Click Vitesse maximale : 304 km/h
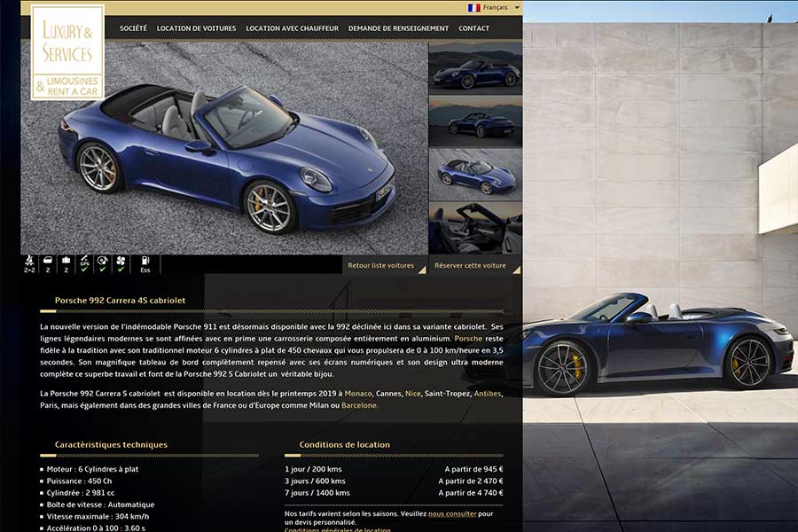 click(x=98, y=516)
